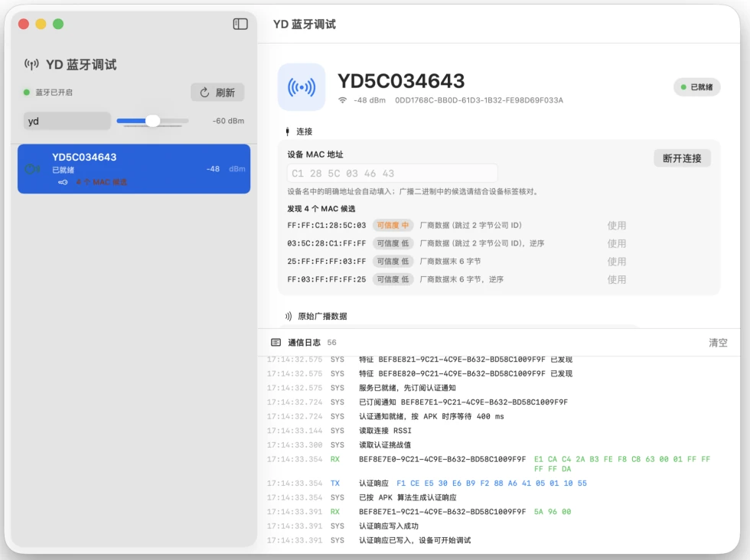Clear the log with 清空
The width and height of the screenshot is (750, 560).
point(718,343)
